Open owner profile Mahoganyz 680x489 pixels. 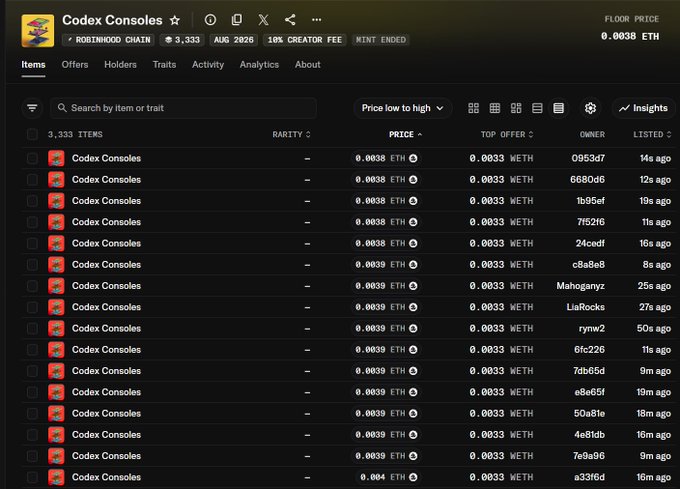tap(581, 286)
